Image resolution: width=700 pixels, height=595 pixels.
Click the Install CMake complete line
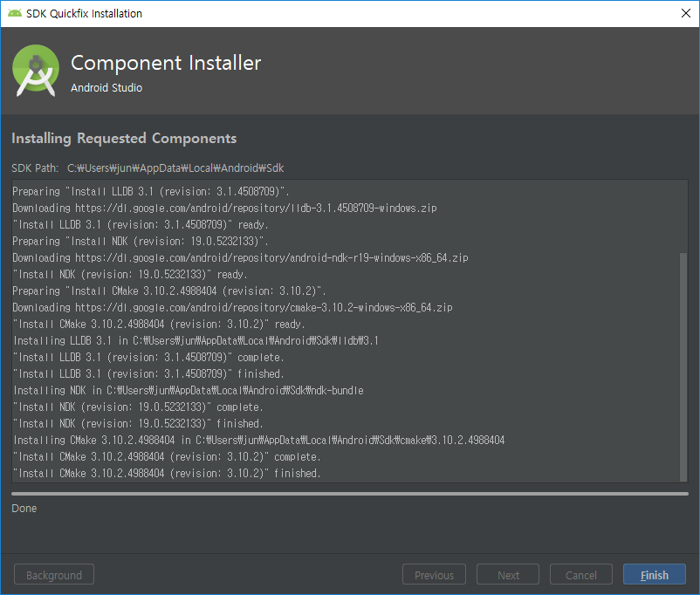[x=167, y=457]
